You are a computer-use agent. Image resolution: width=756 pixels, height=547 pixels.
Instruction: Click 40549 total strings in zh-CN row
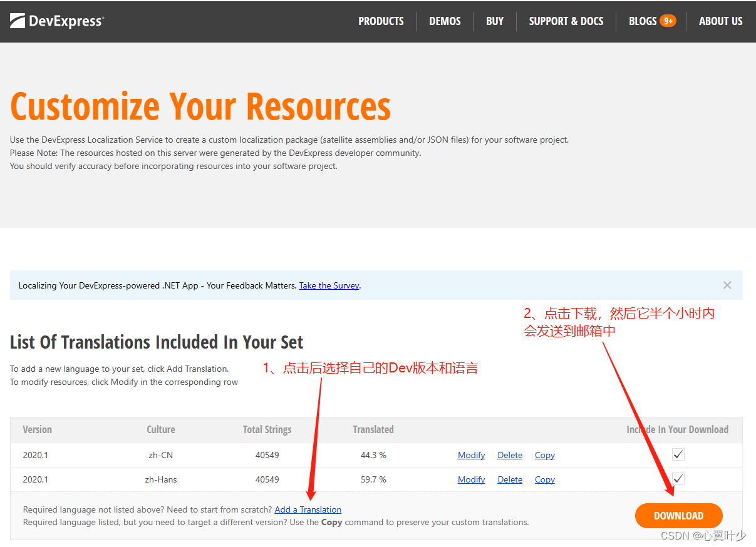tap(267, 455)
